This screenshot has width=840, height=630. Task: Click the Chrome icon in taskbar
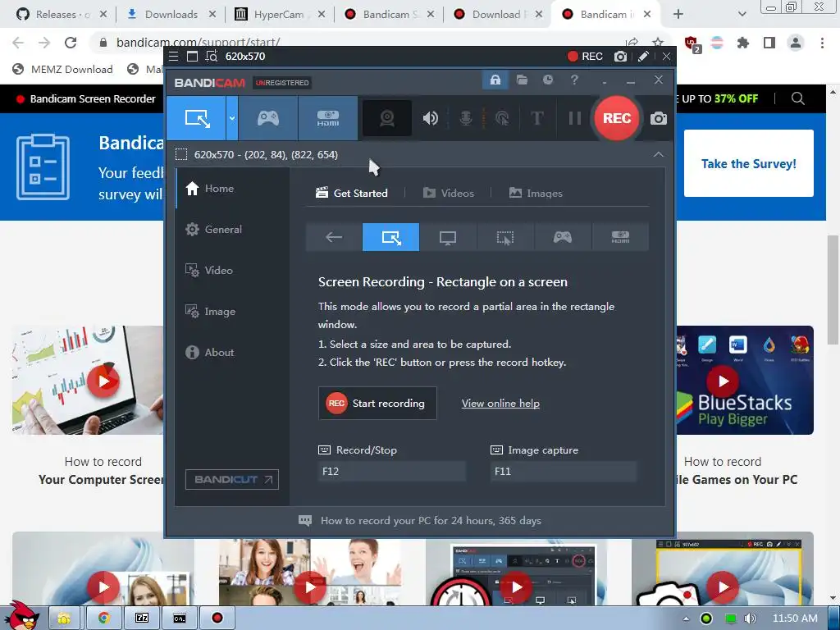[x=103, y=619]
